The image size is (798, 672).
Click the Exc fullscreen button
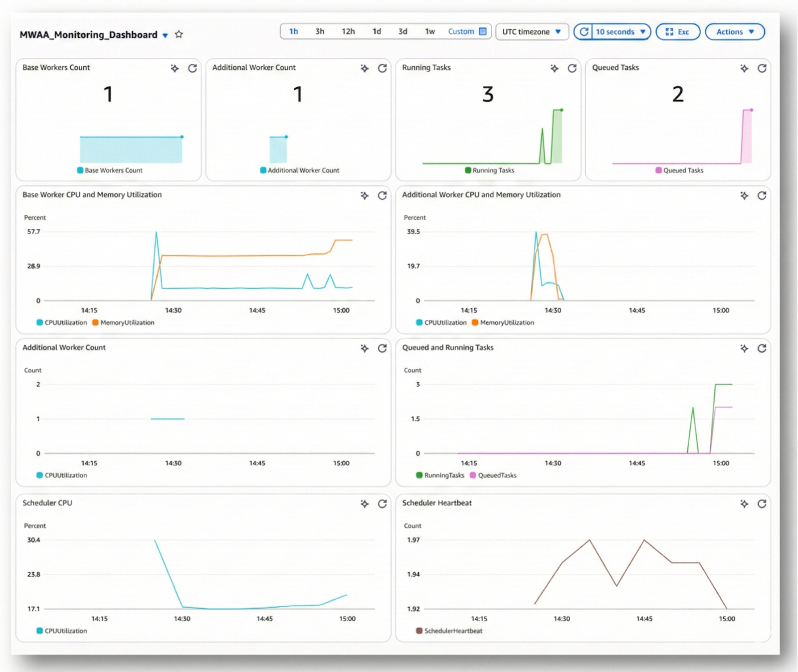[x=678, y=32]
